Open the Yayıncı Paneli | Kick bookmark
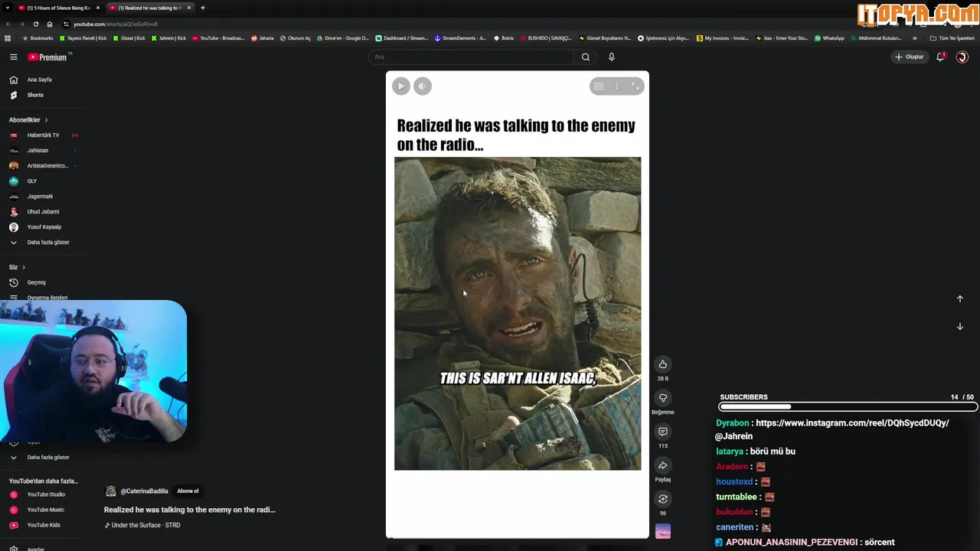 pyautogui.click(x=83, y=38)
